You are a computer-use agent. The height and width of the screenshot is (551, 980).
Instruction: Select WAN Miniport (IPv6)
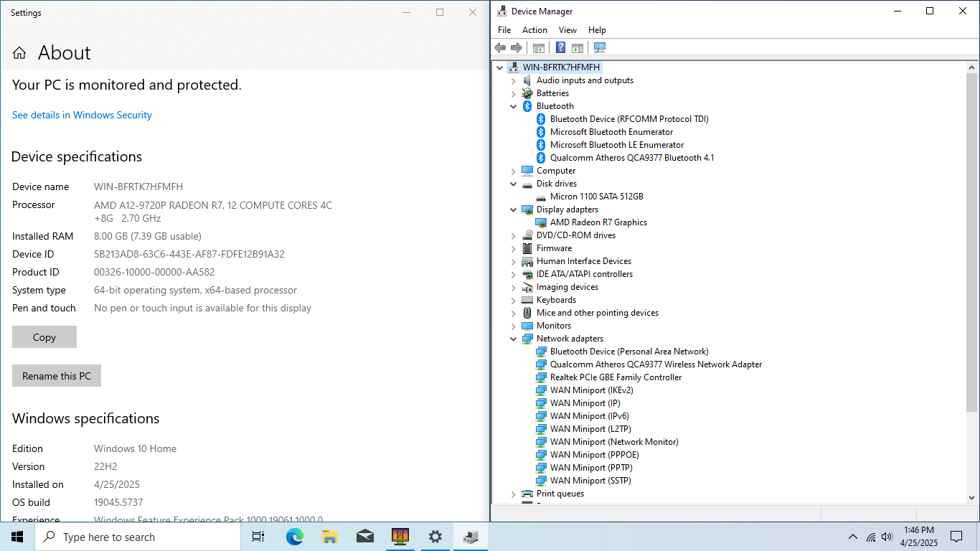589,416
